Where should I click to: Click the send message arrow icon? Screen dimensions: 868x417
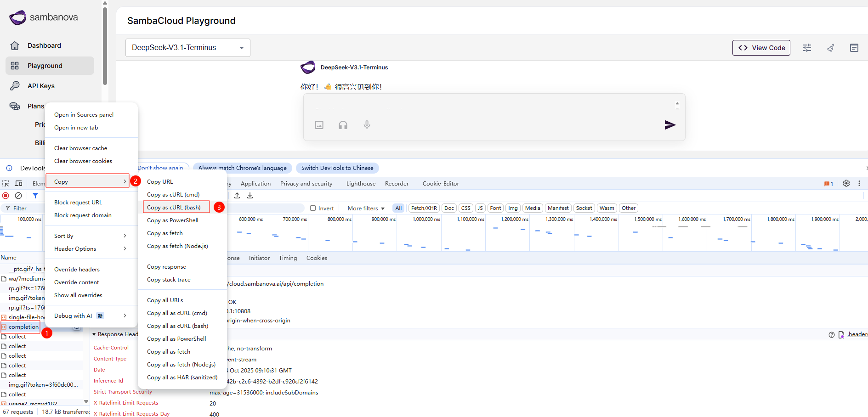pyautogui.click(x=669, y=125)
